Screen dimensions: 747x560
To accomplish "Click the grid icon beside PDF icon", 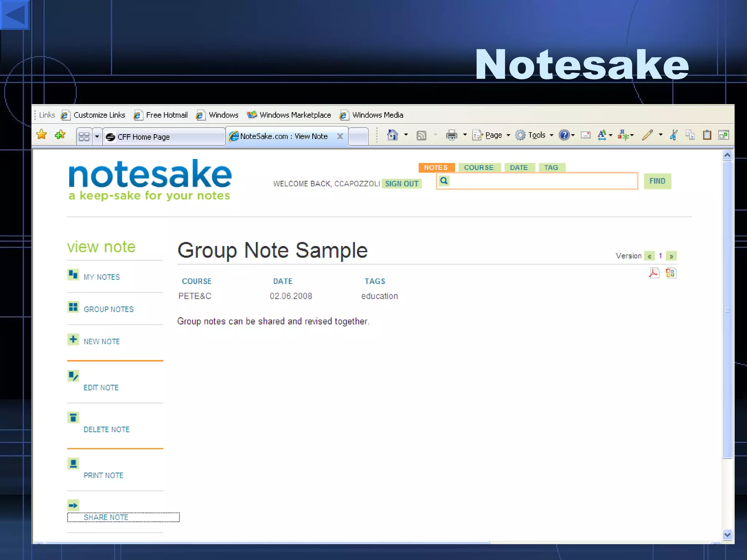I will click(671, 273).
